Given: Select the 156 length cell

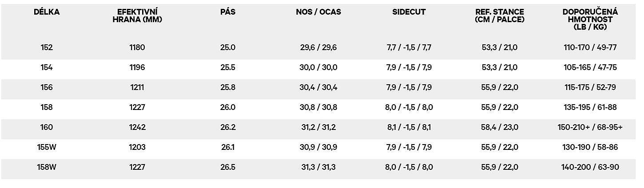Looking at the screenshot, I should [47, 87].
